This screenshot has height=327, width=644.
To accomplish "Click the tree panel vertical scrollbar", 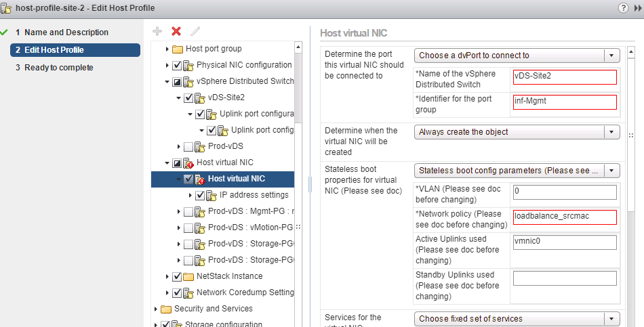I will coord(298,169).
